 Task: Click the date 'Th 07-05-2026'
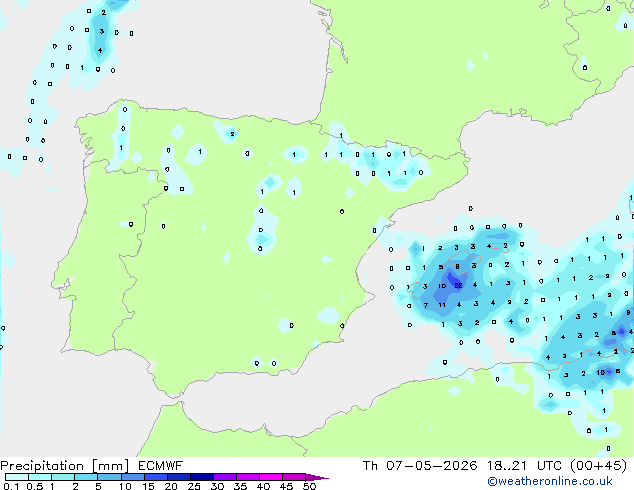click(x=420, y=466)
